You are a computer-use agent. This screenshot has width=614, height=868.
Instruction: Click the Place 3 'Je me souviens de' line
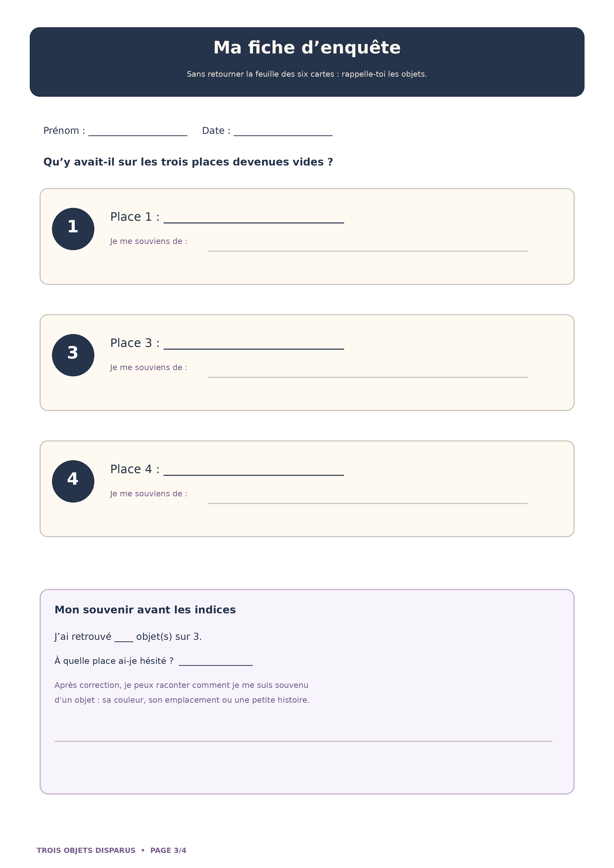pyautogui.click(x=367, y=377)
